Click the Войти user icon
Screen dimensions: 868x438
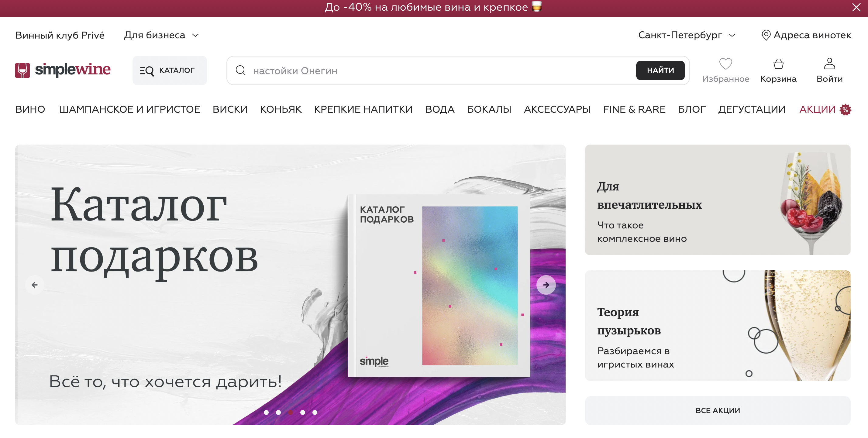click(x=829, y=63)
